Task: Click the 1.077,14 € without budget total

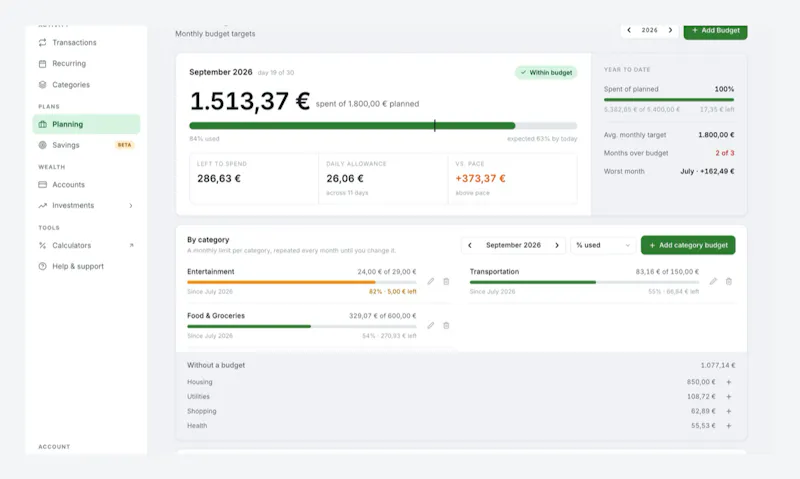Action: (718, 365)
